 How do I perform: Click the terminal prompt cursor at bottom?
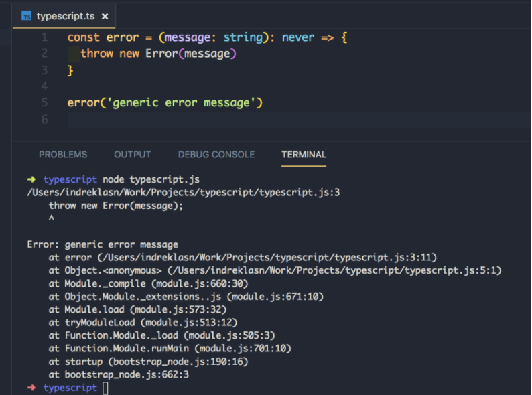point(105,388)
